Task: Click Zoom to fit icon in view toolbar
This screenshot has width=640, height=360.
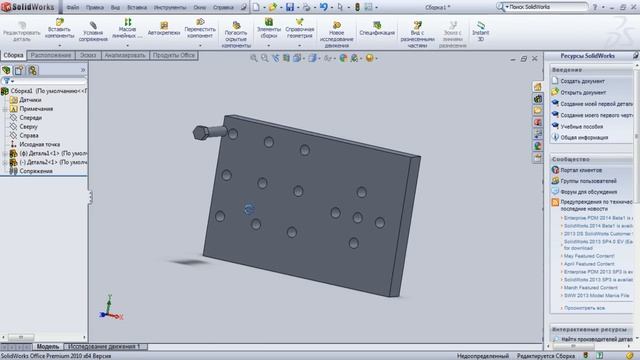Action: click(x=254, y=58)
